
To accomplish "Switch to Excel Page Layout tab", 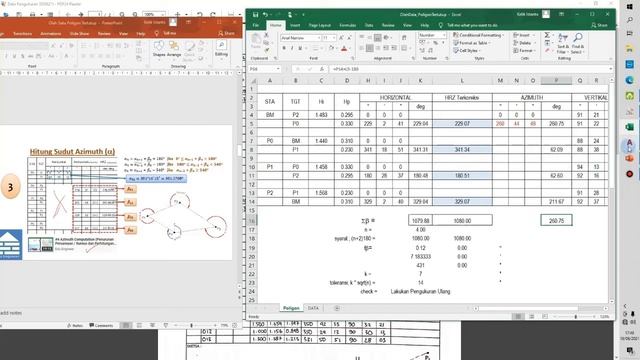I will [x=320, y=25].
